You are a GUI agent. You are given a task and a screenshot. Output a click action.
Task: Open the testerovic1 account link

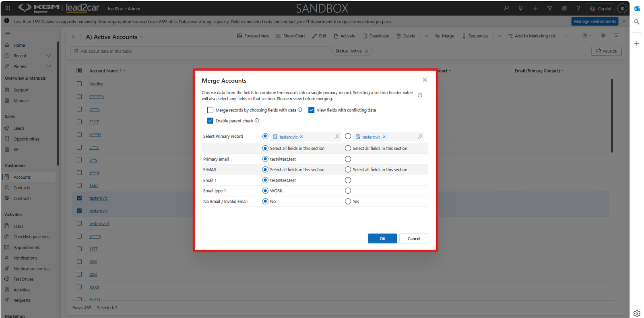click(99, 224)
